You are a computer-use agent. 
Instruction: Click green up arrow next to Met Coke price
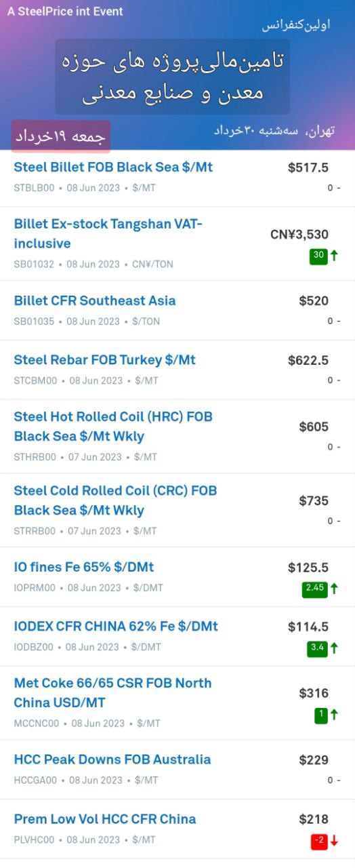(334, 715)
